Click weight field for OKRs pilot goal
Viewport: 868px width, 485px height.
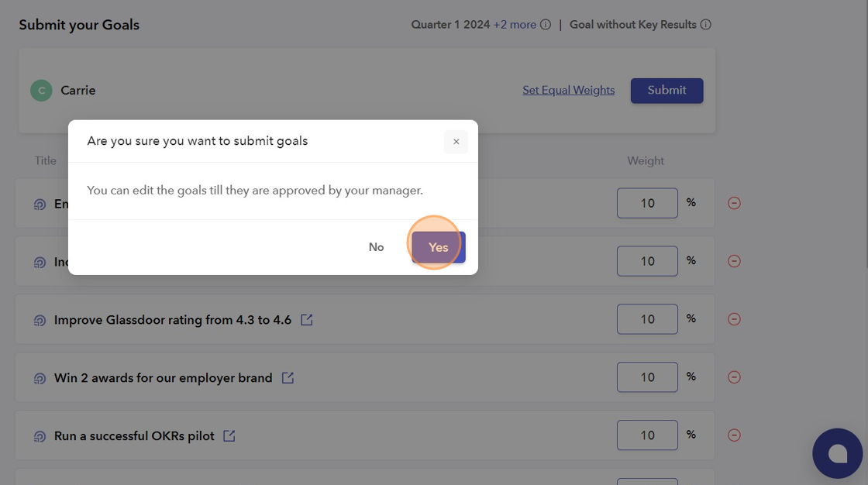click(647, 435)
